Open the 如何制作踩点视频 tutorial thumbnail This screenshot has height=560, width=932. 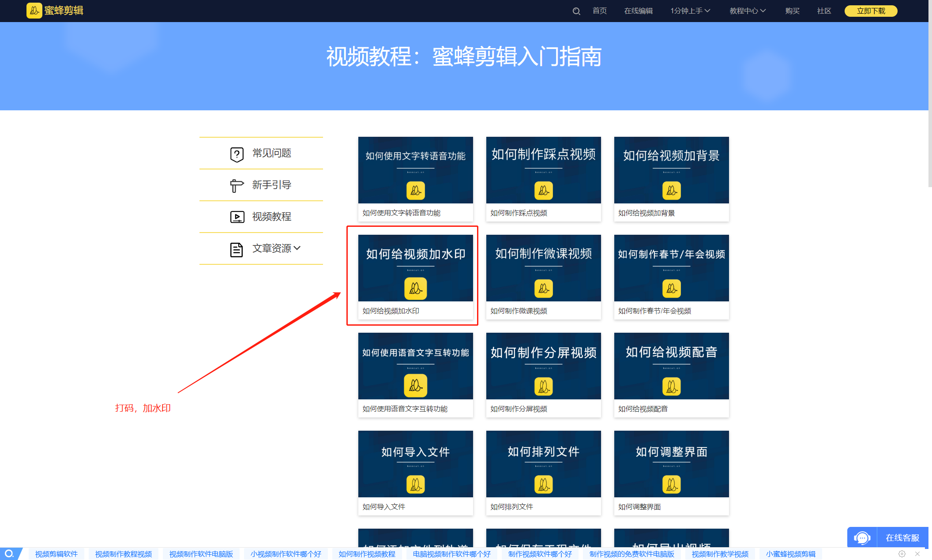click(543, 170)
